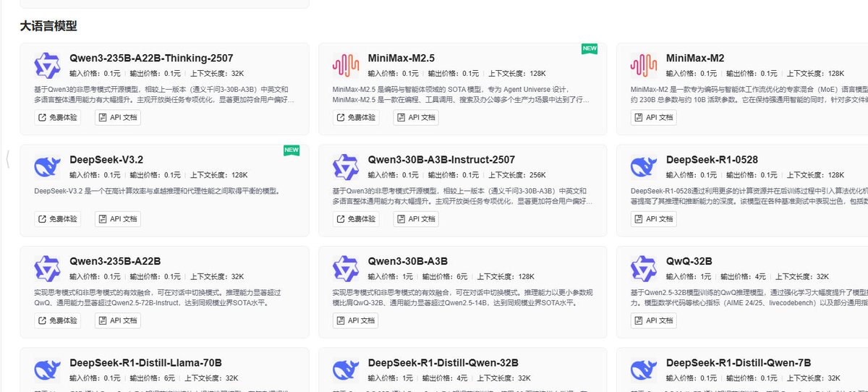Screen dimensions: 868x392
Task: Open the DeepSeek-R1-Distill-Qwen-32B title
Action: click(x=443, y=362)
